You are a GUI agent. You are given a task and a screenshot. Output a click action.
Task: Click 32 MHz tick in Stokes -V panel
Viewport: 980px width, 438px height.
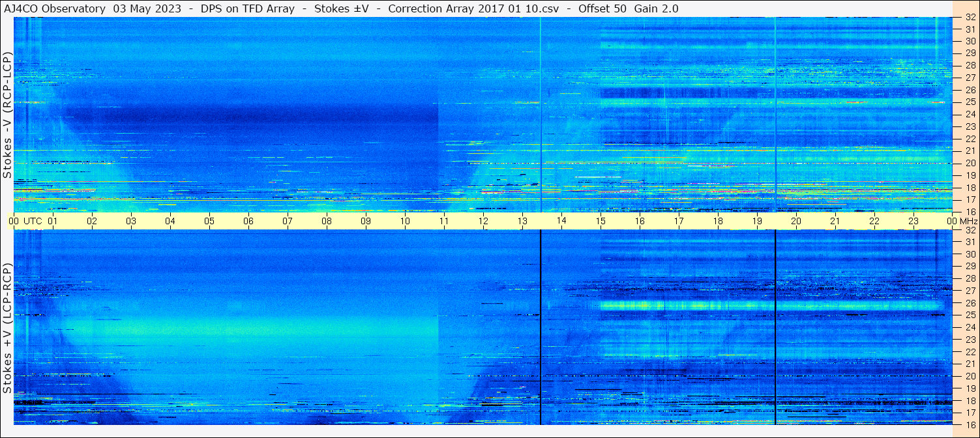[970, 17]
